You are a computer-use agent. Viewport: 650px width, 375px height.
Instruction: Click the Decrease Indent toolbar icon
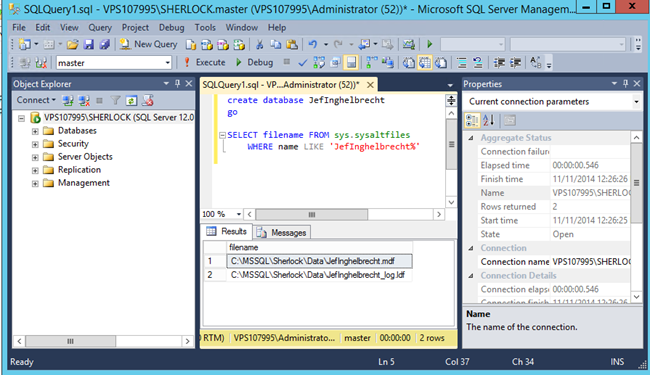(x=499, y=63)
